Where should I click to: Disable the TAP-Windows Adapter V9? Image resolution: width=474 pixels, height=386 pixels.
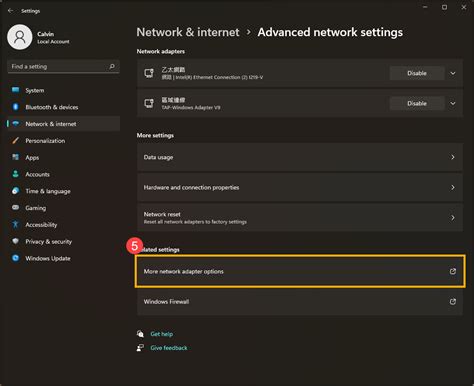click(417, 103)
